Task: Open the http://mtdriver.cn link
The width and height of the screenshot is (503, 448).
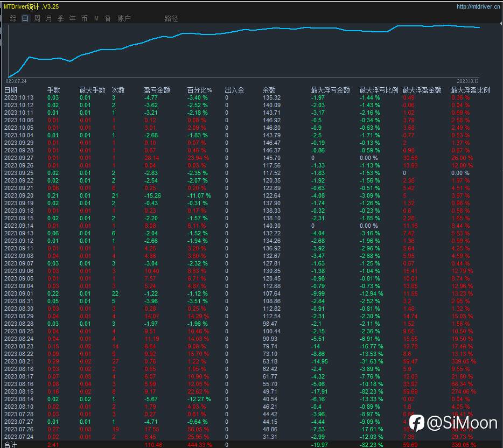Action: pyautogui.click(x=478, y=6)
